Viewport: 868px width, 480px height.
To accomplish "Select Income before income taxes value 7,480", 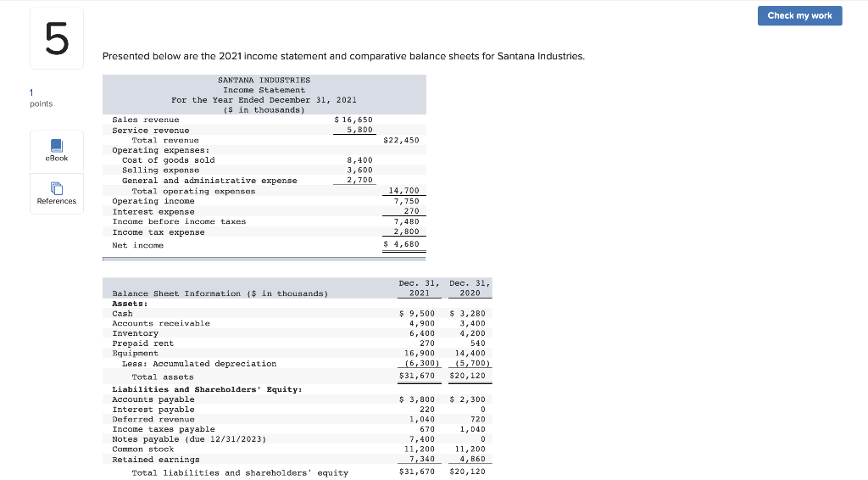I will point(407,221).
